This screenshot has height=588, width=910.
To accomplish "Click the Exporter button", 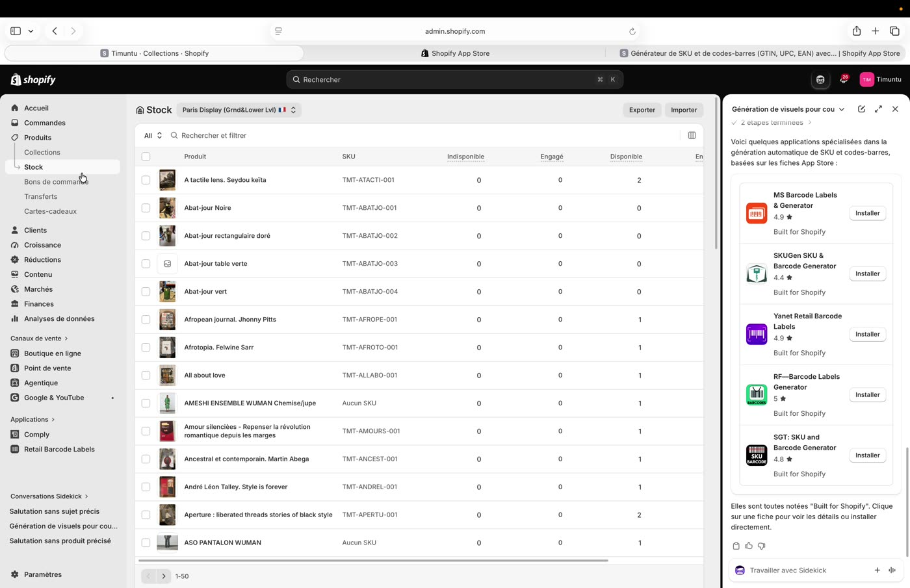I will [642, 110].
